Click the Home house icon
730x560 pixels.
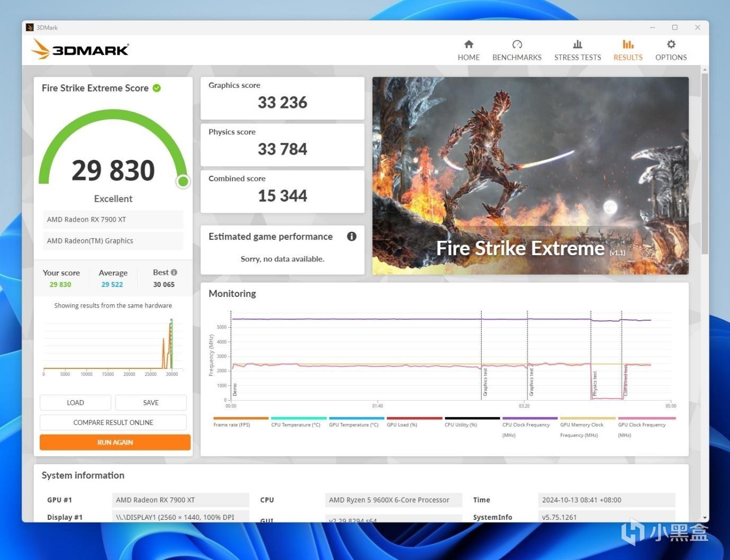(x=468, y=44)
